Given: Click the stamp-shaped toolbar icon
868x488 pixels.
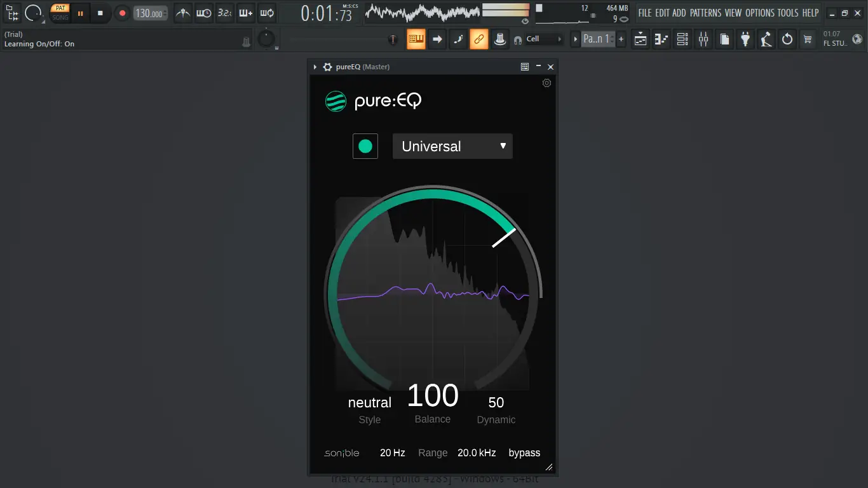Looking at the screenshot, I should click(x=500, y=39).
